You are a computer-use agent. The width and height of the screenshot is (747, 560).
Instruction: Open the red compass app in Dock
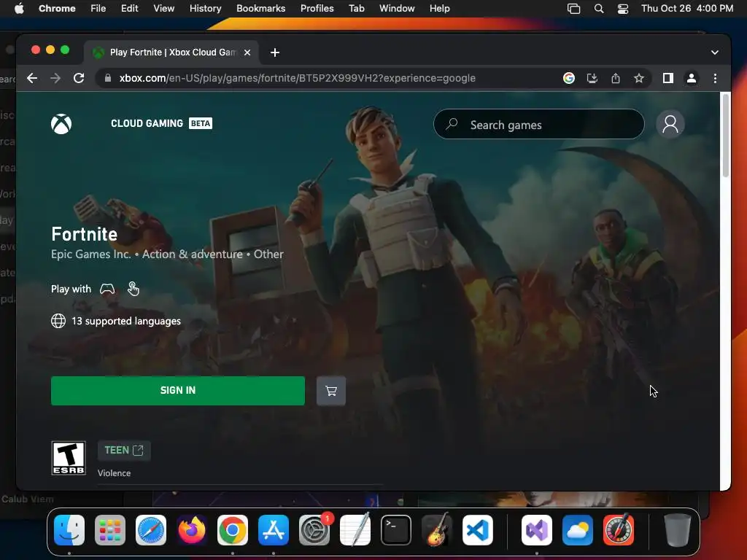coord(619,529)
